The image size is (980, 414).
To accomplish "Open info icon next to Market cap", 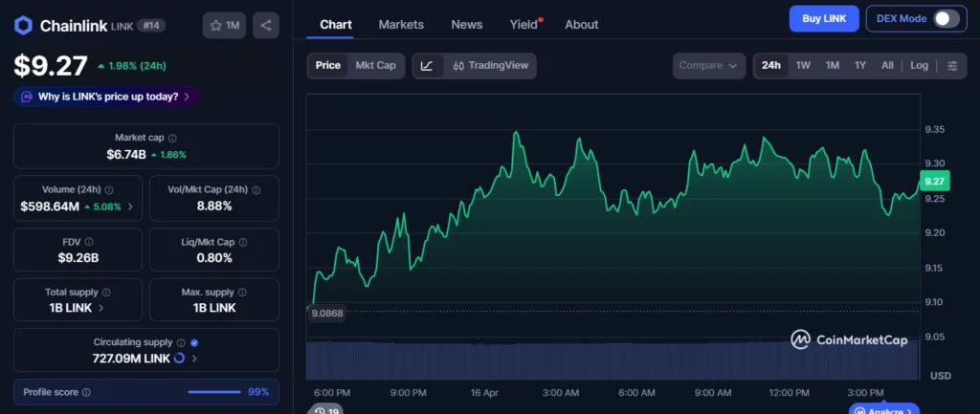I will (x=172, y=138).
